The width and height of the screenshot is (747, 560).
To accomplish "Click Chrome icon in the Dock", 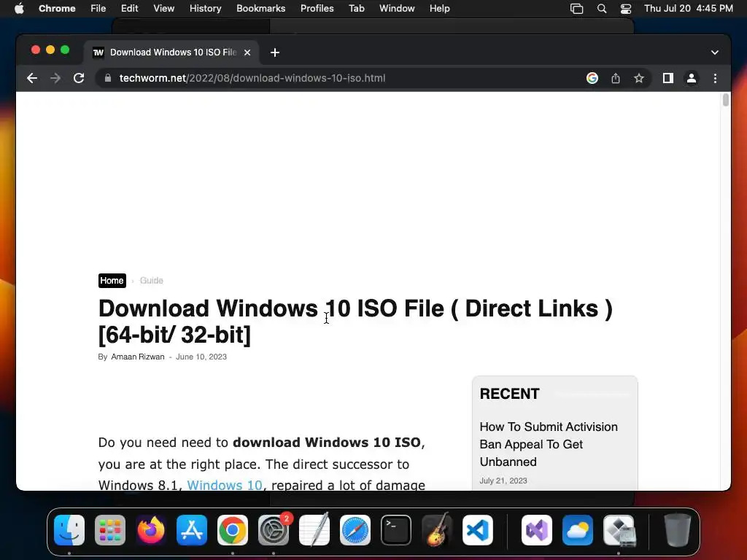I will click(x=233, y=530).
